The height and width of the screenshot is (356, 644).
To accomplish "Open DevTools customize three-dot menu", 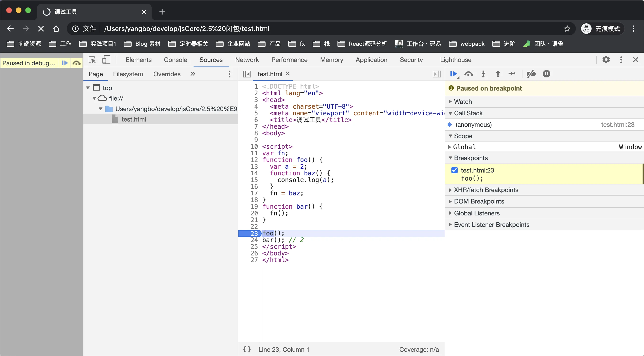I will (x=621, y=60).
